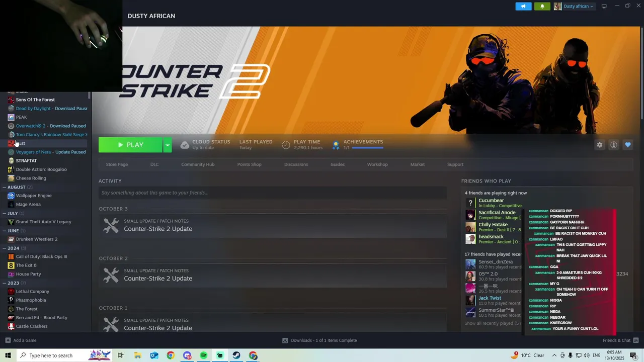The width and height of the screenshot is (644, 362).
Task: Click Add a Game label
Action: tap(25, 340)
